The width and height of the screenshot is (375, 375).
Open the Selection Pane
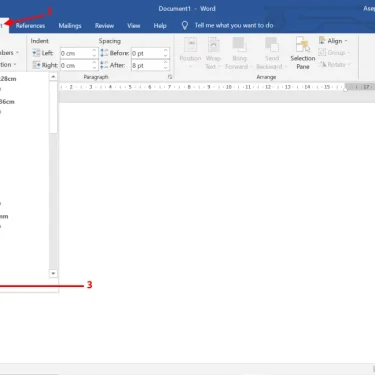(x=303, y=53)
